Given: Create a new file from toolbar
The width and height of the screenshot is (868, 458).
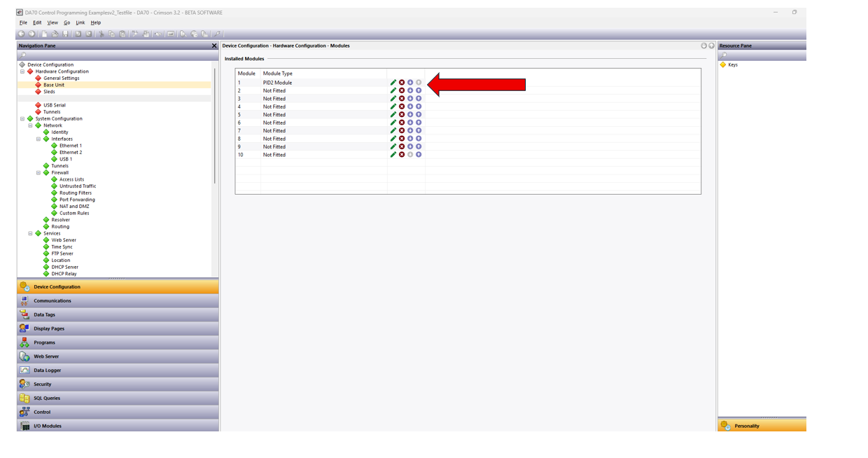Looking at the screenshot, I should tap(45, 34).
